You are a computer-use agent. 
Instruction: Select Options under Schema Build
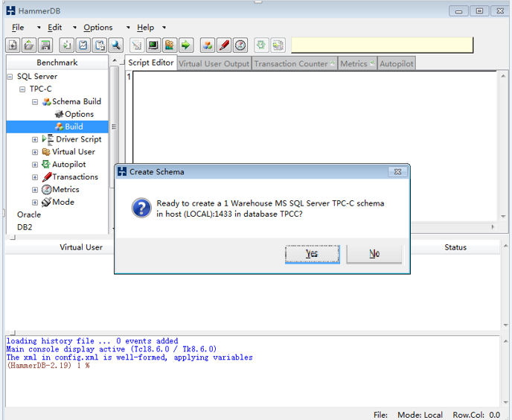(x=74, y=114)
